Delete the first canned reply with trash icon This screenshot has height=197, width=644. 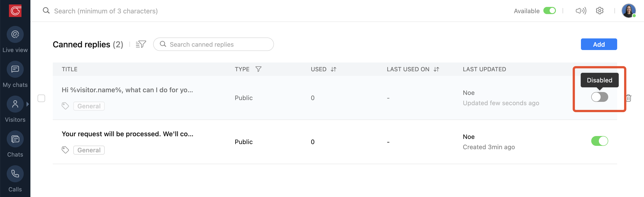628,98
